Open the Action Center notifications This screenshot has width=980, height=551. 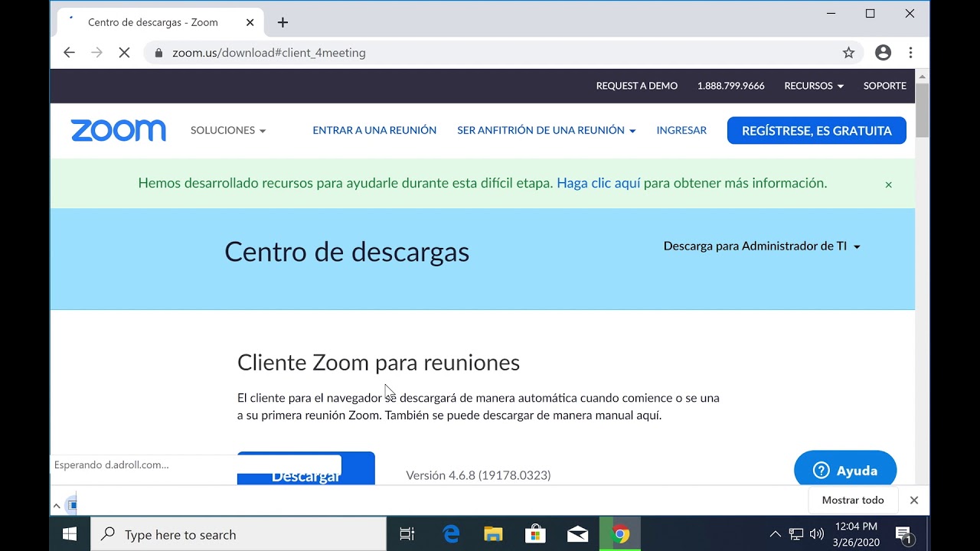point(903,534)
